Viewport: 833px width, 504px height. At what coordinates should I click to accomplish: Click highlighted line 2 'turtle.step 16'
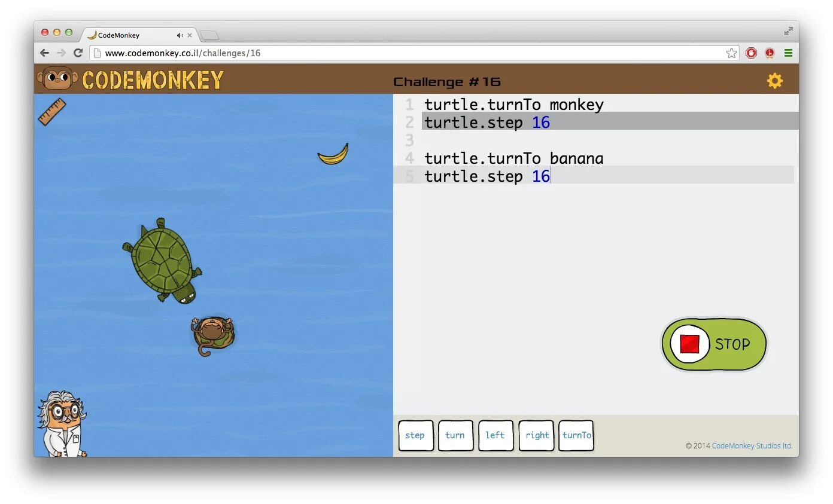click(610, 123)
